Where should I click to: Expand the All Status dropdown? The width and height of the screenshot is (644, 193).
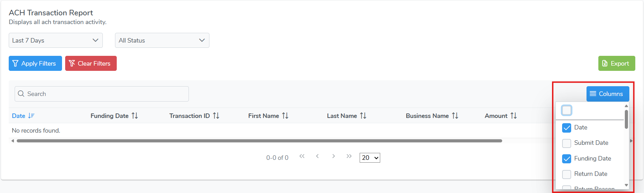click(162, 40)
